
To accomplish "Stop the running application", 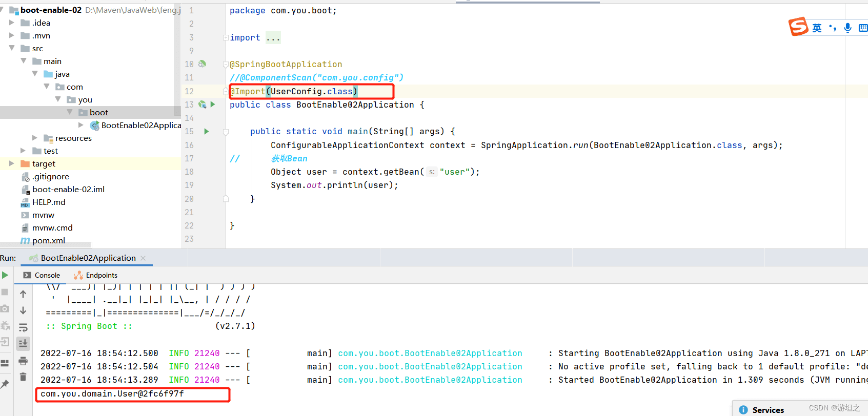I will pos(5,292).
